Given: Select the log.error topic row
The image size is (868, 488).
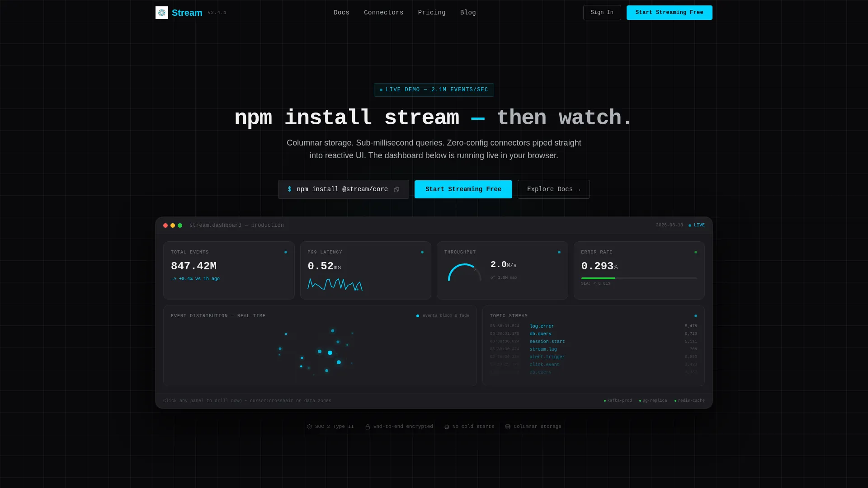Looking at the screenshot, I should coord(594,326).
